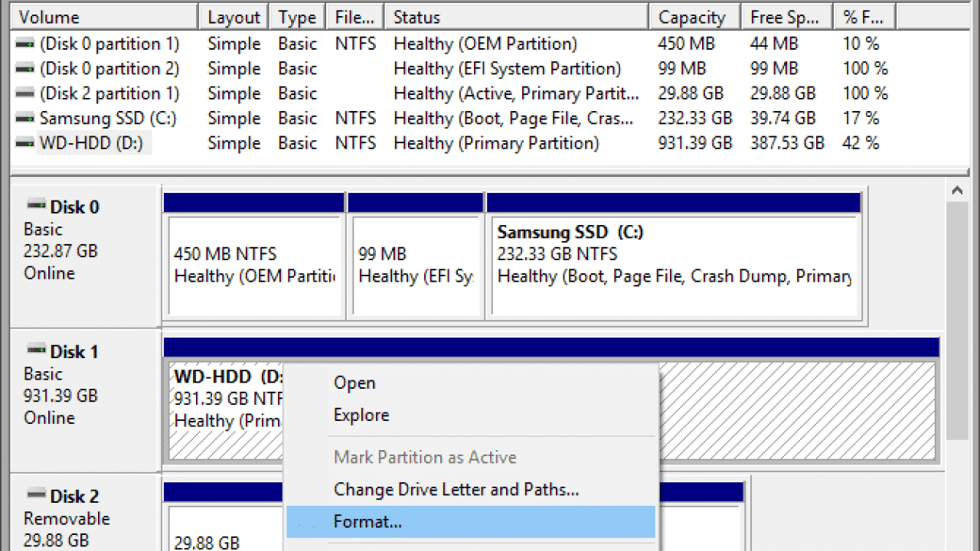This screenshot has height=551, width=980.
Task: Click the Status column header
Action: tap(517, 17)
